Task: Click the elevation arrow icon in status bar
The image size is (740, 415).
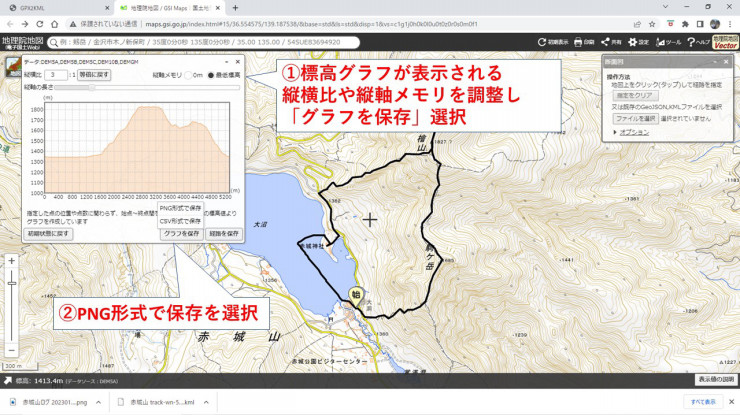Action: [x=8, y=381]
